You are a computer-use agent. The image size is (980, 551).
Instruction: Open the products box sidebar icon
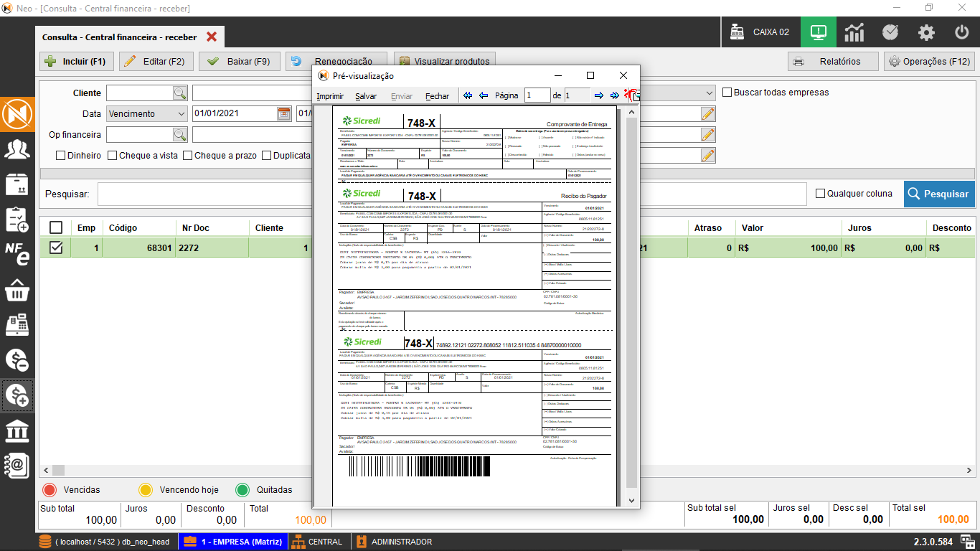pyautogui.click(x=17, y=184)
